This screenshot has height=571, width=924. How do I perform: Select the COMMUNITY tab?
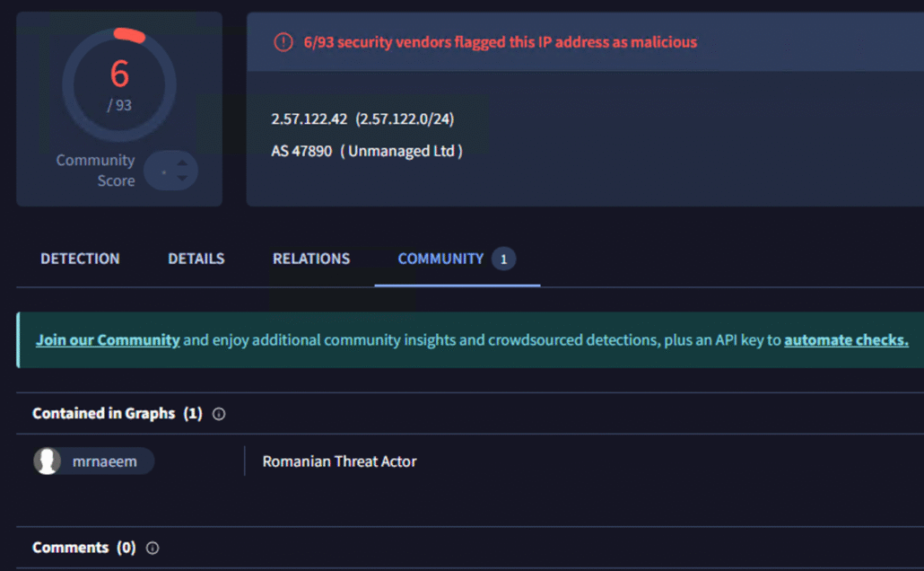(x=440, y=259)
